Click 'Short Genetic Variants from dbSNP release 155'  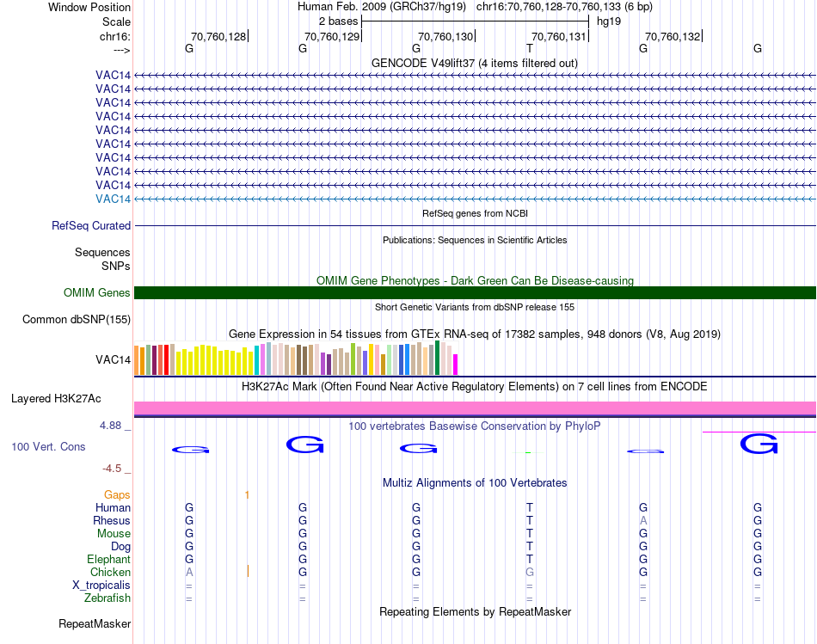[475, 308]
